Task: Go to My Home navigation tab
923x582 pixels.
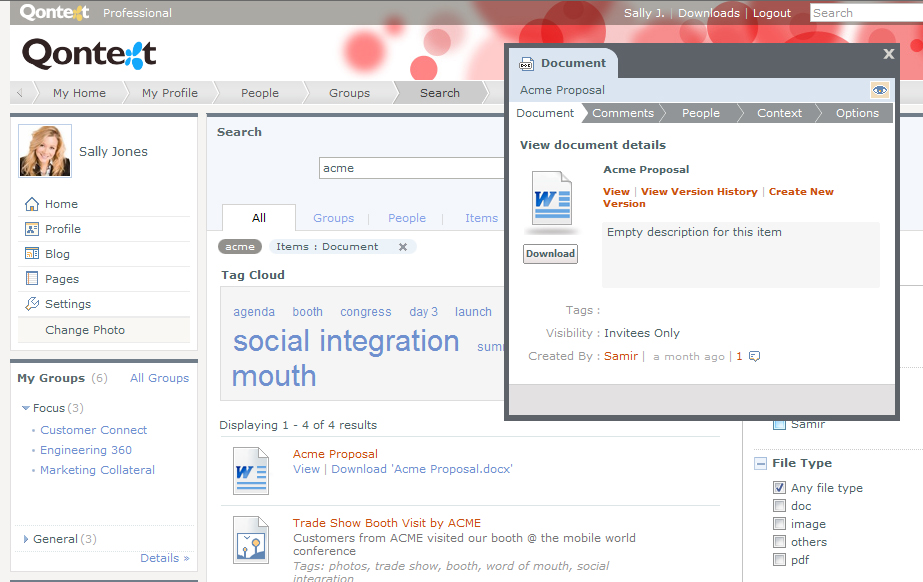Action: [79, 93]
